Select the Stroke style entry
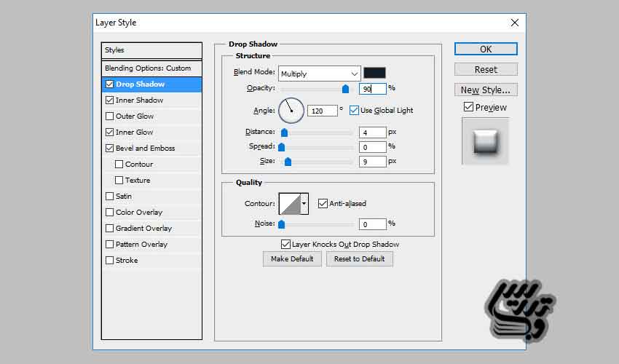 [x=127, y=261]
